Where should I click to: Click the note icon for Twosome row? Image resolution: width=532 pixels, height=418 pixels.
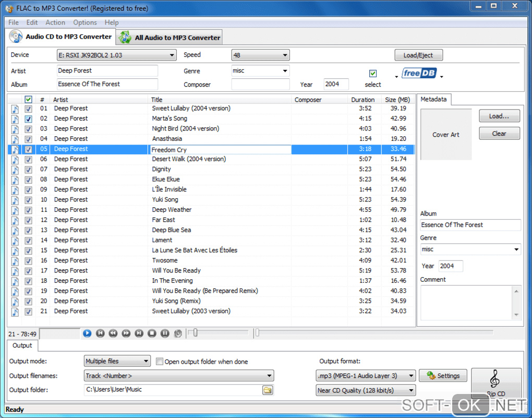pos(15,261)
